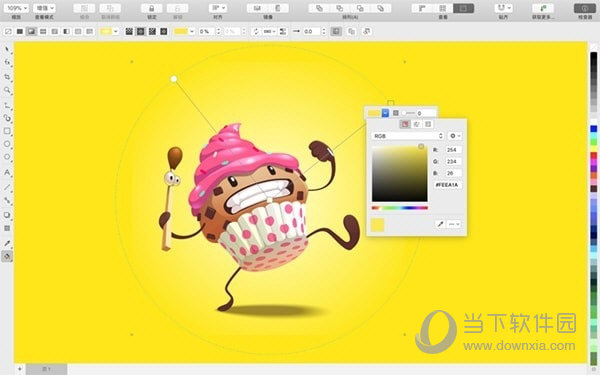600x375 pixels.
Task: Select the connector tool
Action: coord(7,200)
